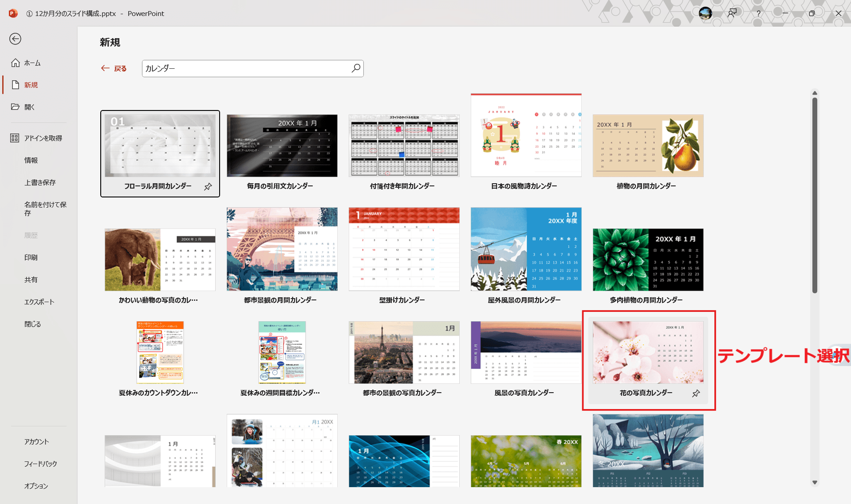Screen dimensions: 851x504
Task: Open オプション in the sidebar
Action: click(x=36, y=486)
